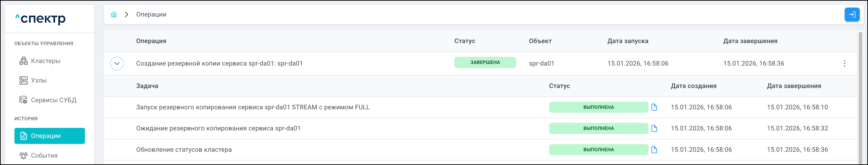The width and height of the screenshot is (868, 165).
Task: Navigate to События in sidebar
Action: click(x=44, y=156)
